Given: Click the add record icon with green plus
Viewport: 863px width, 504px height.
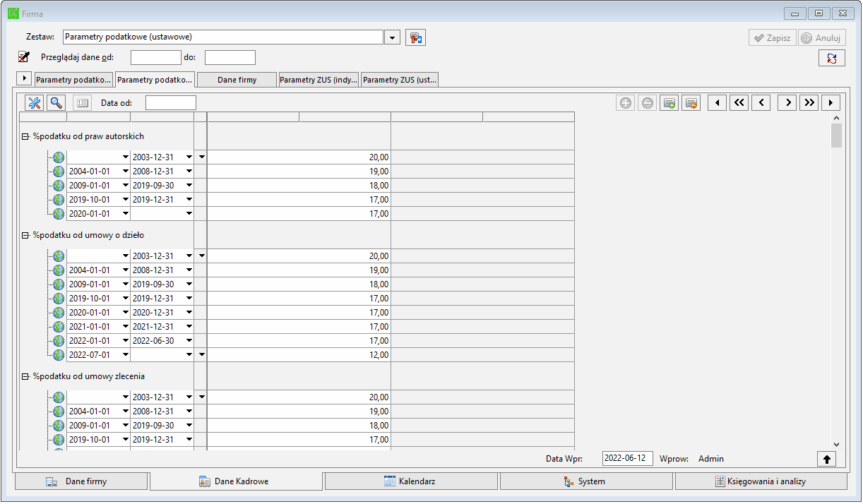Looking at the screenshot, I should point(669,103).
